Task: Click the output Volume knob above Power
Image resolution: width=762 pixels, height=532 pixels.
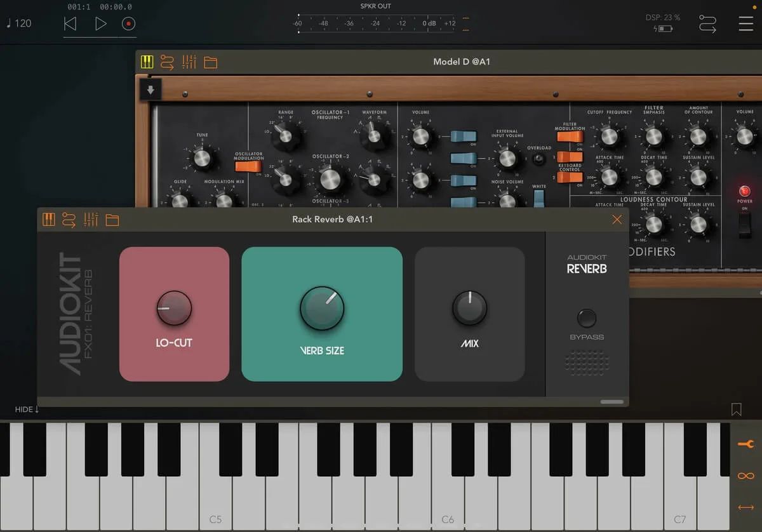Action: click(745, 136)
